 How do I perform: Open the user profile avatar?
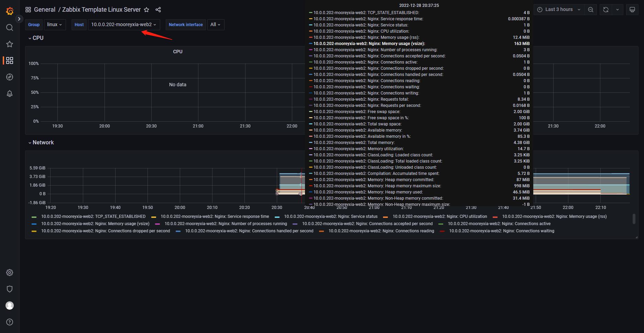[10, 306]
